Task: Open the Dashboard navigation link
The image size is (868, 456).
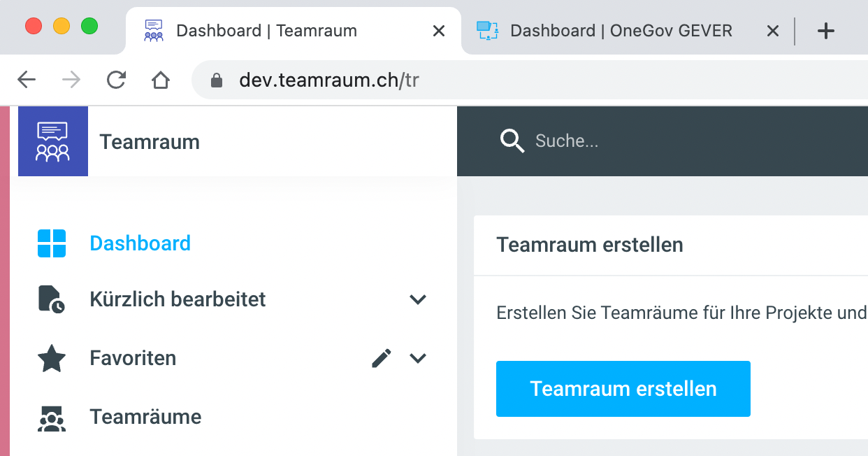Action: pyautogui.click(x=140, y=243)
